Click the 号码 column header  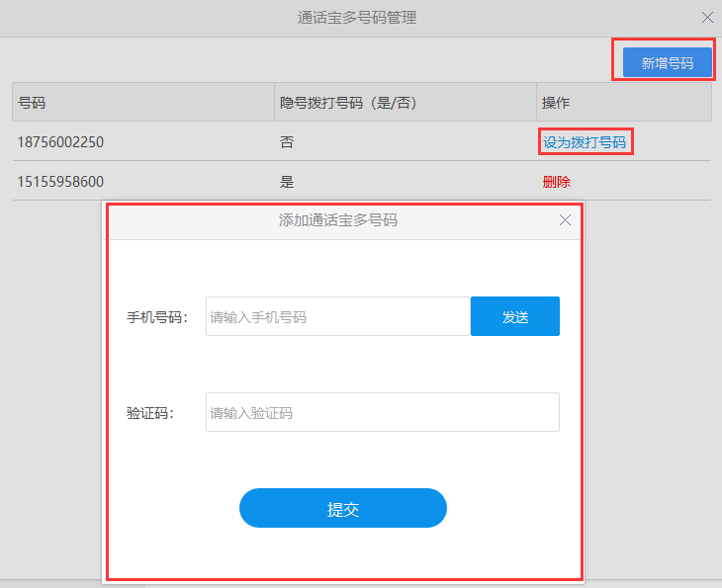coord(143,102)
